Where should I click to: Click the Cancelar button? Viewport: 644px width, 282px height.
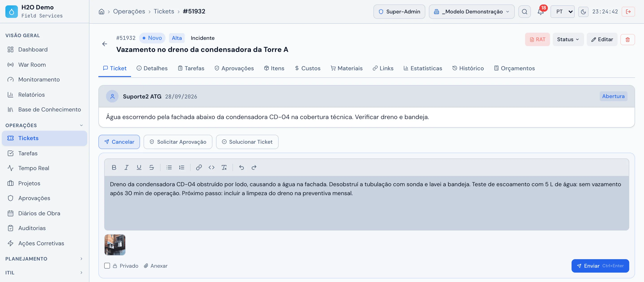pos(119,142)
